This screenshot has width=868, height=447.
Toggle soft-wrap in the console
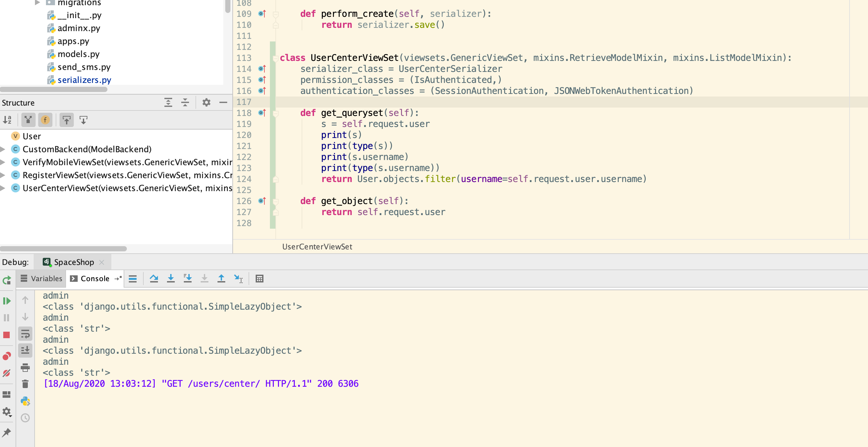pos(25,334)
